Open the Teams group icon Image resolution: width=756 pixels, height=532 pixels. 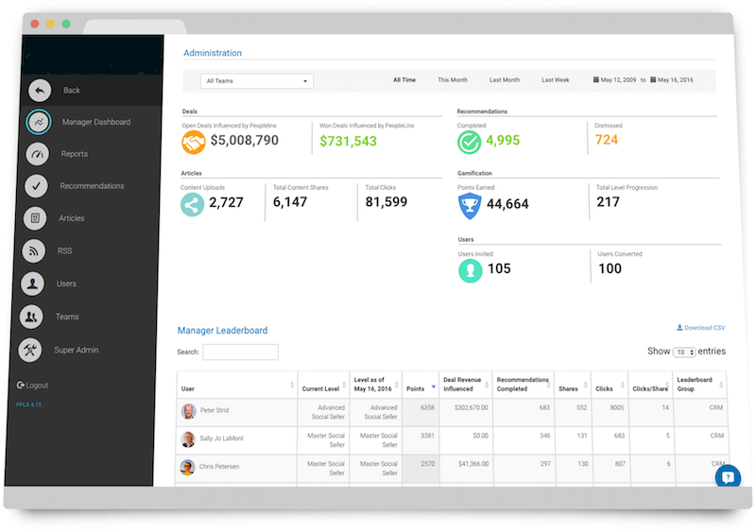[31, 317]
